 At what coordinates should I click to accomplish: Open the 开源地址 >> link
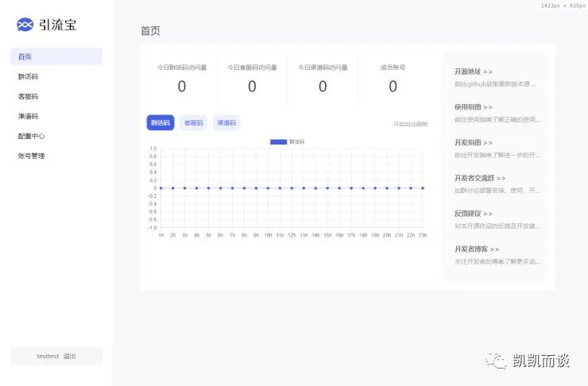coord(474,71)
